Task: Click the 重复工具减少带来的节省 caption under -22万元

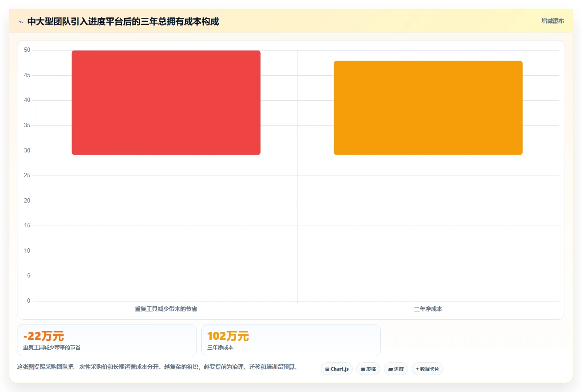Action: tap(52, 347)
